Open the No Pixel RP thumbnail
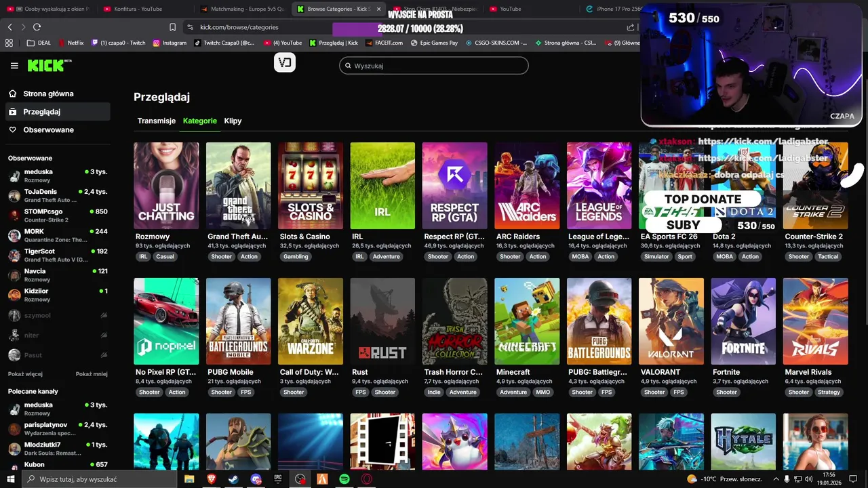868x488 pixels. (x=166, y=321)
